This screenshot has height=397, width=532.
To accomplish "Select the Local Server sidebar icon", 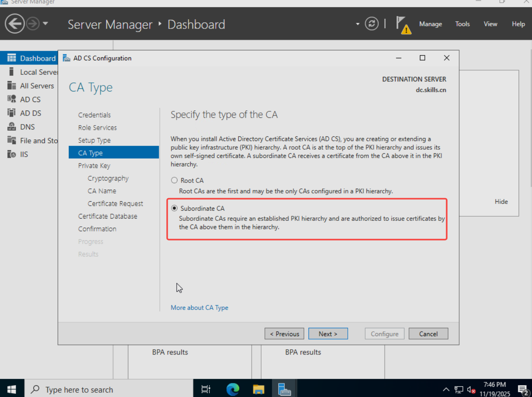I will pos(12,72).
